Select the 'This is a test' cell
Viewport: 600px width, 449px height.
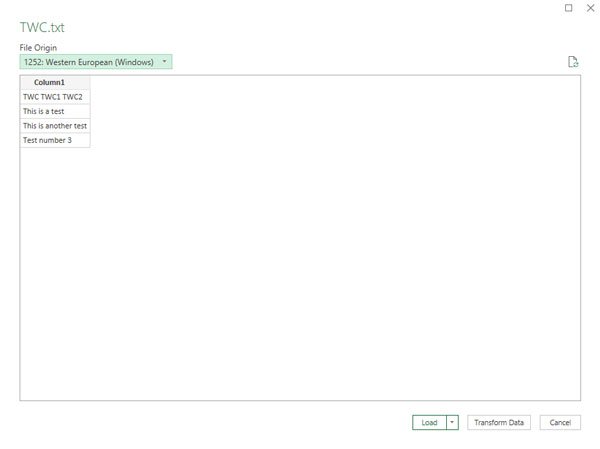click(55, 111)
